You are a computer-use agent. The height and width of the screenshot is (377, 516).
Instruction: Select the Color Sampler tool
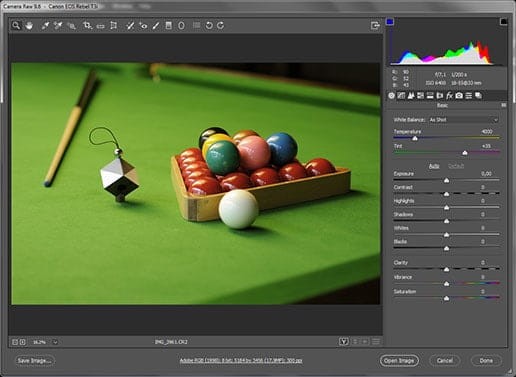click(x=58, y=25)
